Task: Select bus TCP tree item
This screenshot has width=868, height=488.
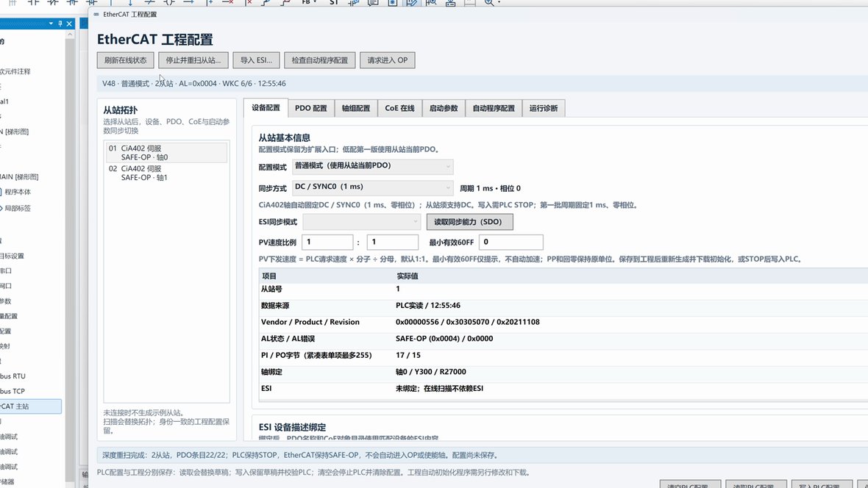Action: point(13,391)
